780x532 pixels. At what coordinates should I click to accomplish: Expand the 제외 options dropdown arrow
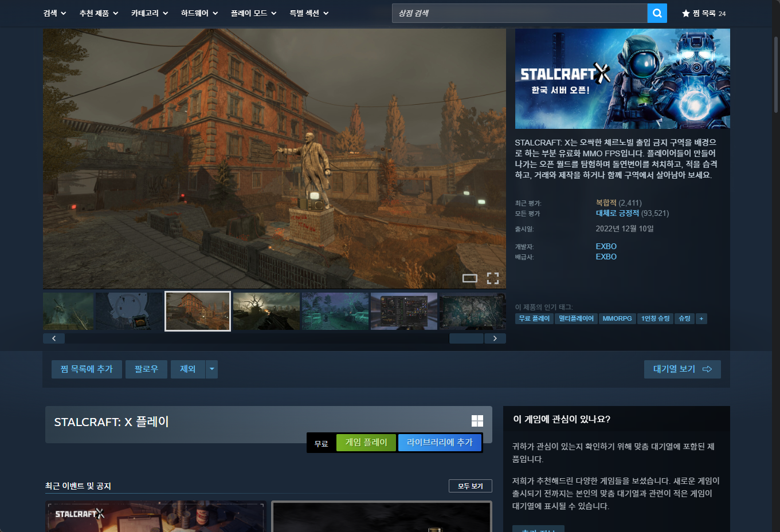pos(211,369)
